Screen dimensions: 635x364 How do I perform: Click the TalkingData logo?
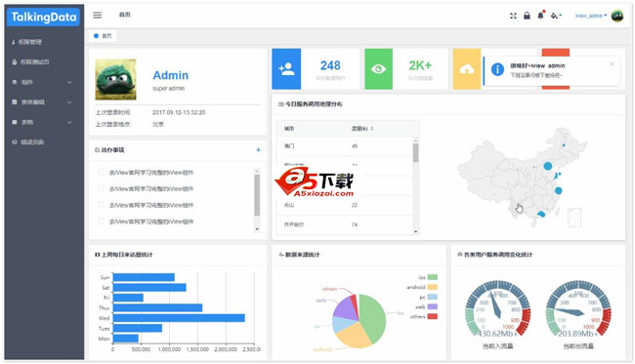43,17
